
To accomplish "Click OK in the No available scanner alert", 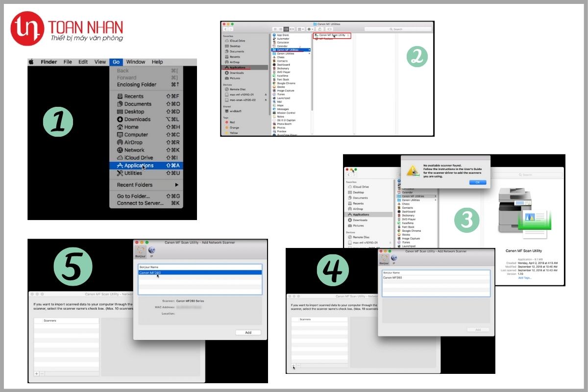I will [477, 182].
